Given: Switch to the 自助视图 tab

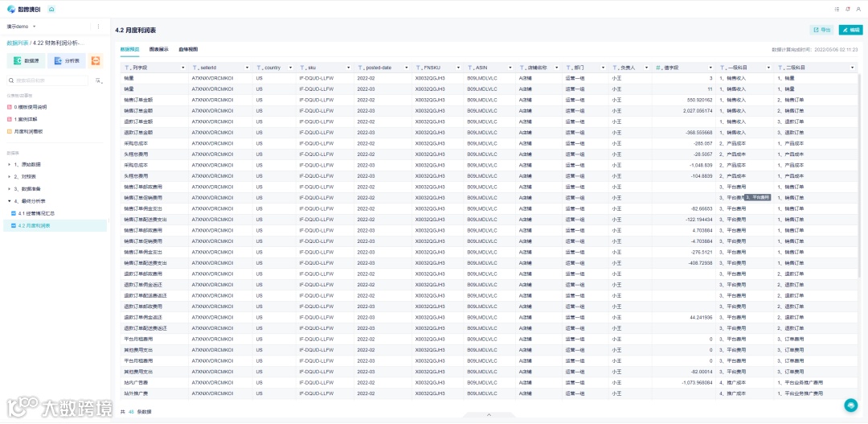Looking at the screenshot, I should click(x=188, y=49).
